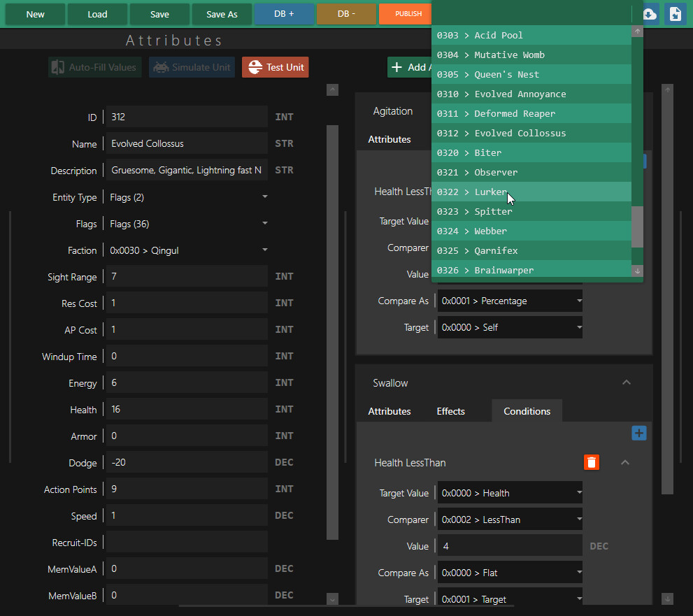Delete the Health LessThan condition via trash icon
Screen dimensions: 693x616
pos(592,462)
